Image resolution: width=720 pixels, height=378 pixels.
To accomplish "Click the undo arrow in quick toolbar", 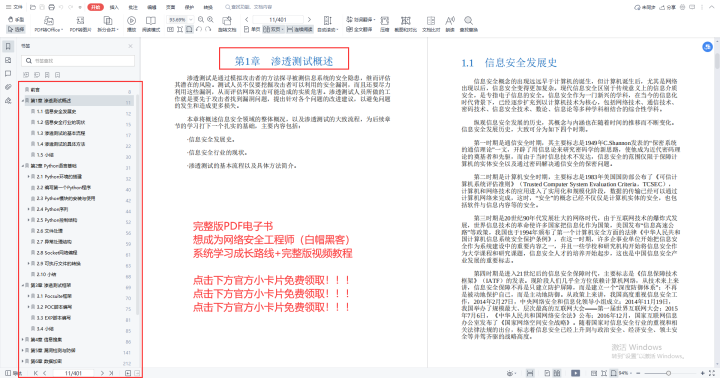I will pyautogui.click(x=61, y=7).
